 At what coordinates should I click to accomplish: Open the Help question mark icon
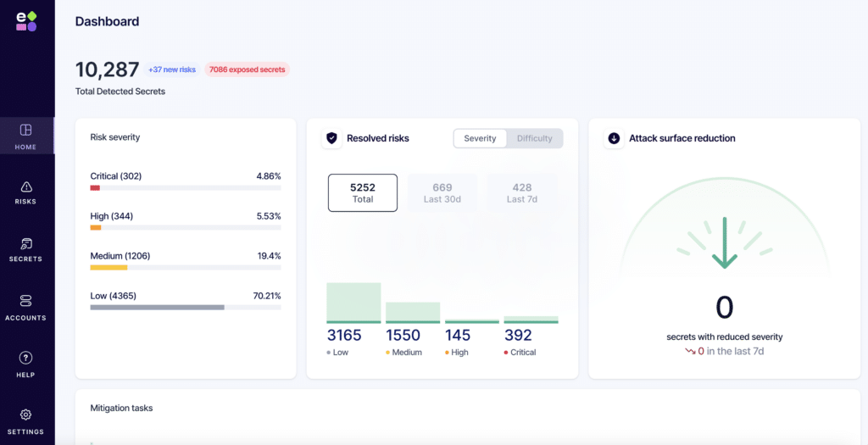pos(25,358)
